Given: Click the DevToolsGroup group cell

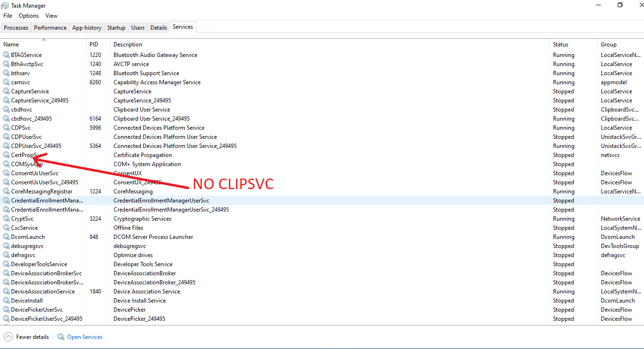Looking at the screenshot, I should coord(620,246).
